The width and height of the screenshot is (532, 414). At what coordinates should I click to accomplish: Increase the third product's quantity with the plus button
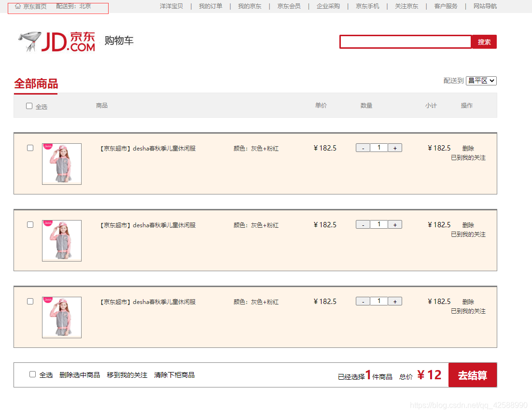[395, 301]
